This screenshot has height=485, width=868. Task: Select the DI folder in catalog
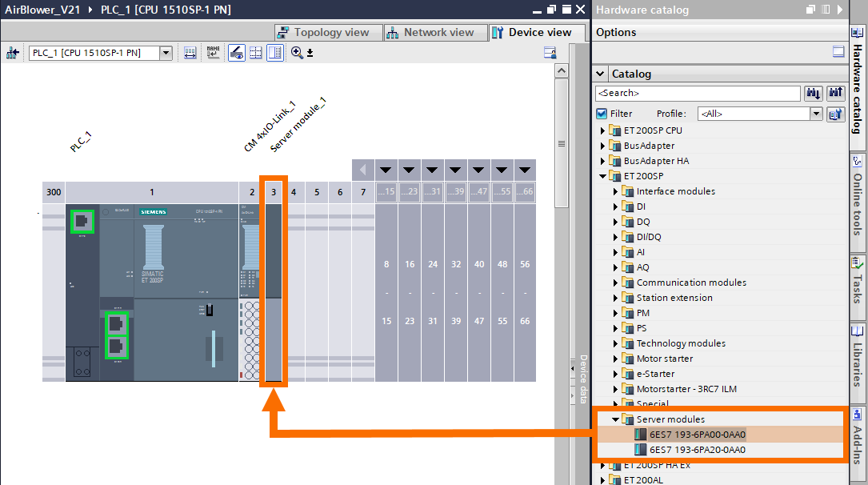point(641,206)
